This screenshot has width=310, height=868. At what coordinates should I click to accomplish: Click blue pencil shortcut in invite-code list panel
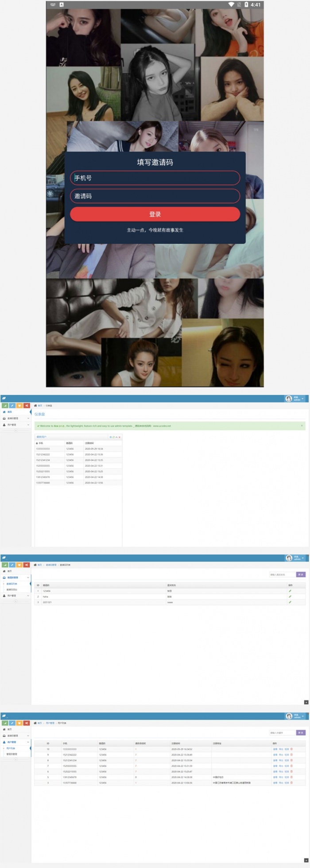[x=12, y=565]
